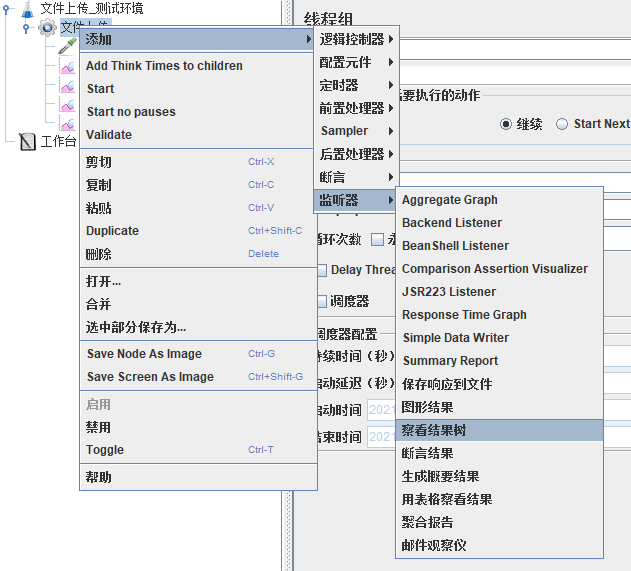The width and height of the screenshot is (631, 571).
Task: Choose Validate in the context menu
Action: pyautogui.click(x=109, y=135)
